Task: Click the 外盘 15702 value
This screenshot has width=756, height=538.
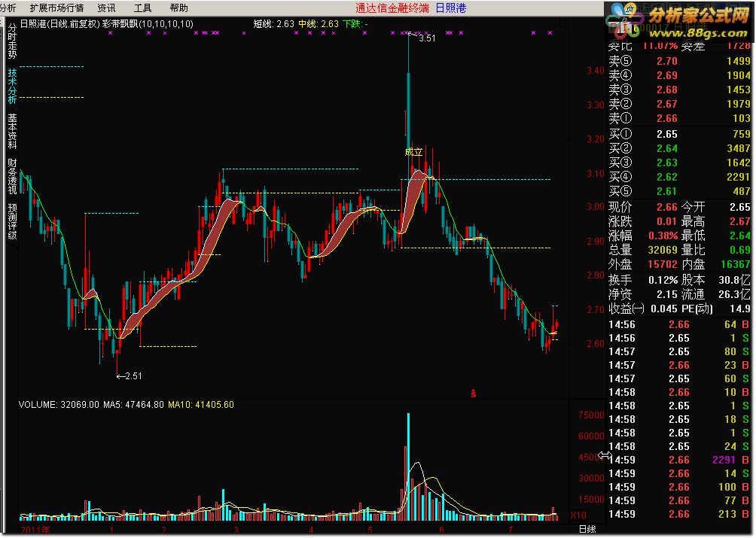Action: [x=663, y=264]
